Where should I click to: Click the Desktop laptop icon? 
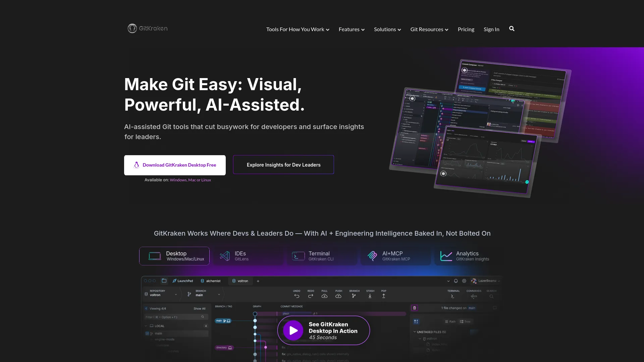[x=155, y=256]
